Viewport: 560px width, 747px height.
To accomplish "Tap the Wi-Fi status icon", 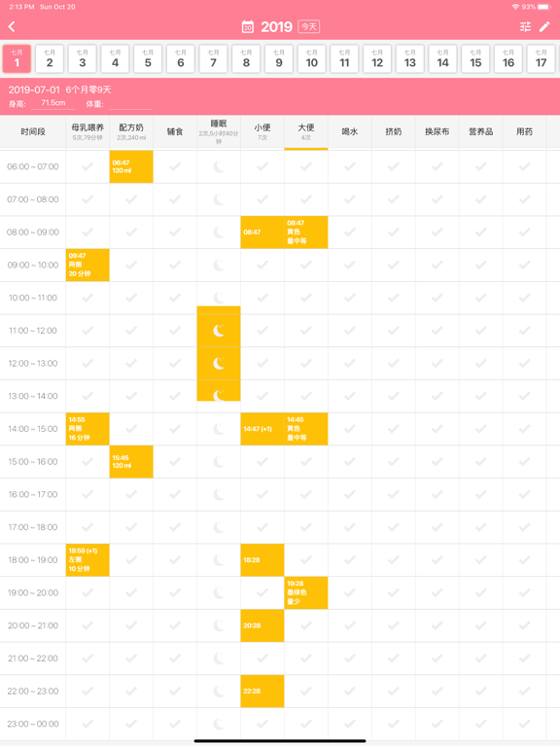I will click(515, 7).
